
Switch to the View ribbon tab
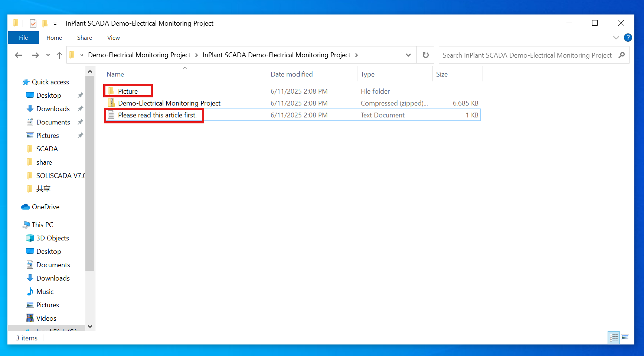(x=114, y=38)
